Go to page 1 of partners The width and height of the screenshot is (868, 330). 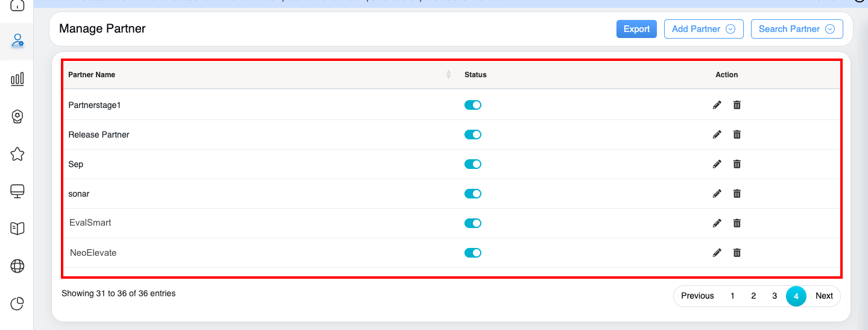pos(732,296)
